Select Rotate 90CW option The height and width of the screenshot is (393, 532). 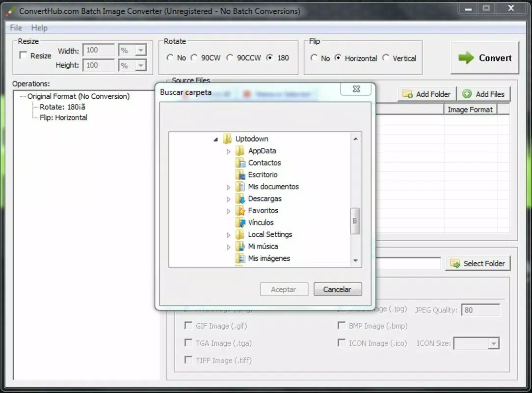tap(194, 57)
